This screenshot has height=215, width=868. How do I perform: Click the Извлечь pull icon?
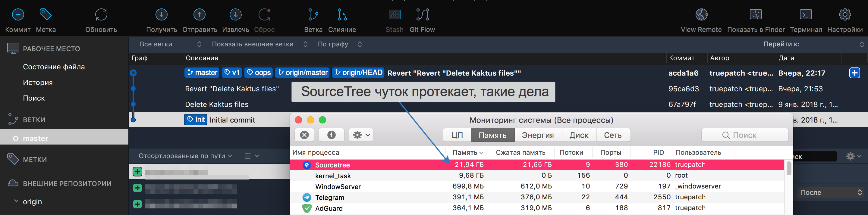tap(235, 14)
